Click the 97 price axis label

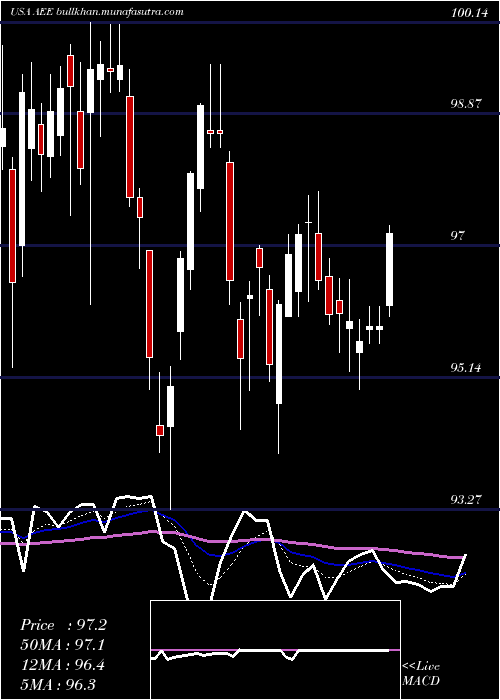457,236
